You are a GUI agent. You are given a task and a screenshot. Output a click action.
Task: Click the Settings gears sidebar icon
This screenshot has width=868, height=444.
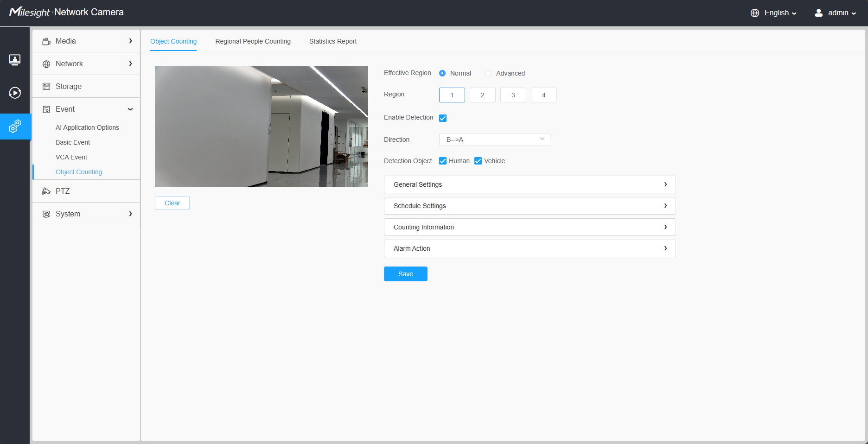15,126
